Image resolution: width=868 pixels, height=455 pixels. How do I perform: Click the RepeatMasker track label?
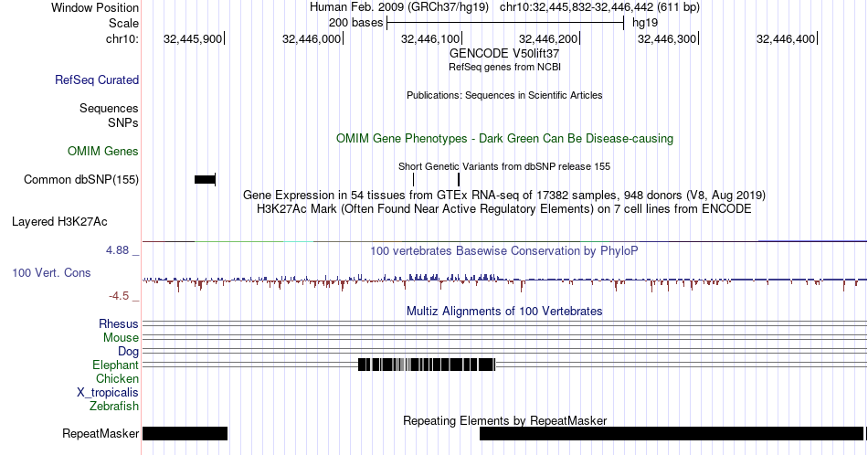[x=101, y=433]
